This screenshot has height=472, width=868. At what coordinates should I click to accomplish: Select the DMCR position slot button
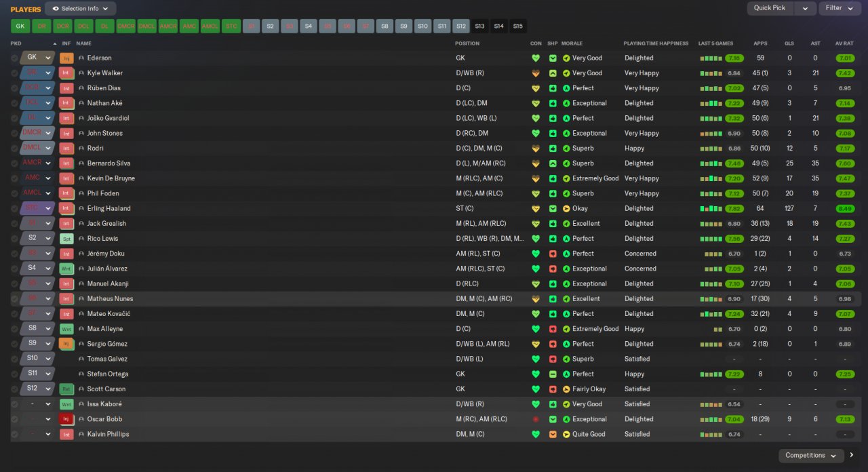pos(126,26)
